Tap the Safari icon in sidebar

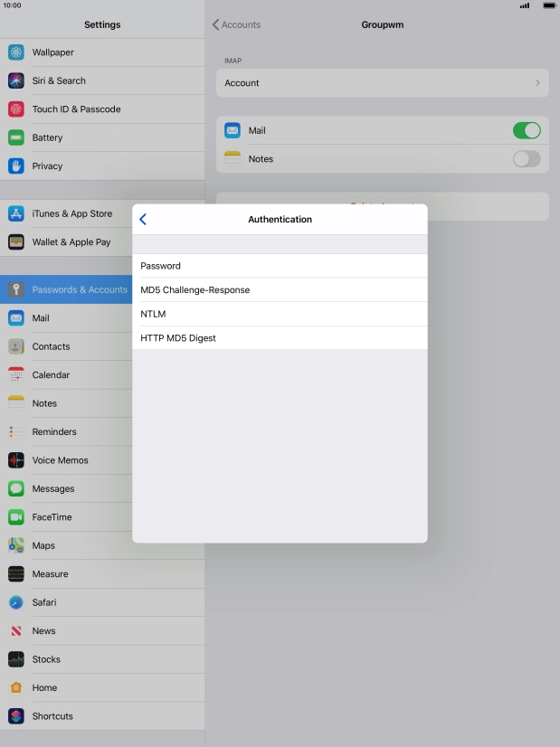(16, 602)
